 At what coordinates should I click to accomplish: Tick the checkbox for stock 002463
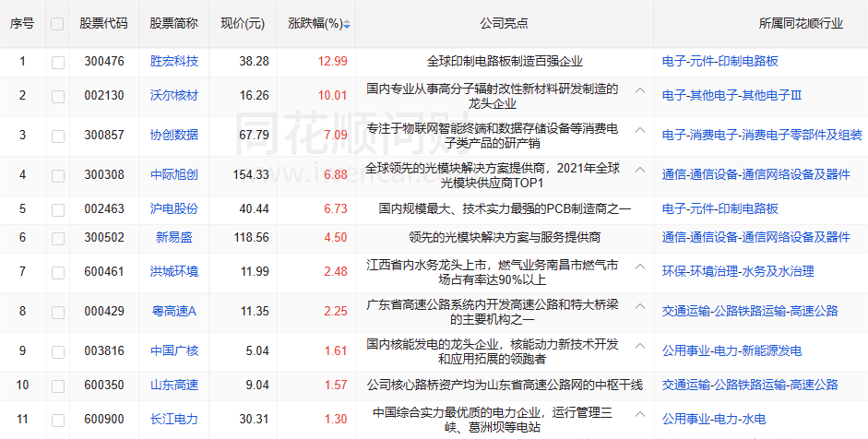click(58, 209)
